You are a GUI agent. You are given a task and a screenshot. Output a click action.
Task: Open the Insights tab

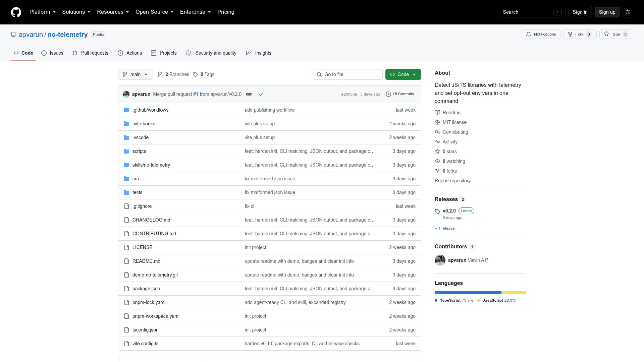(259, 53)
